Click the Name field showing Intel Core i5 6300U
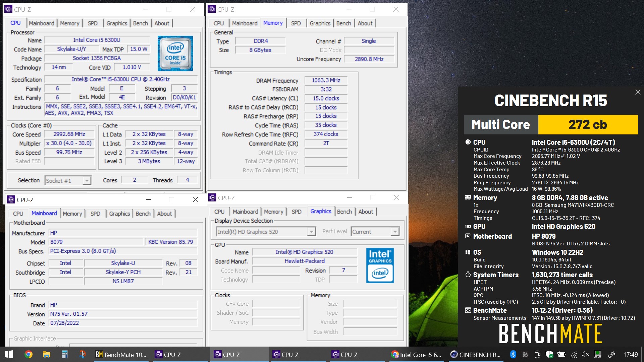Screen dimensions: 644x362 (97, 40)
